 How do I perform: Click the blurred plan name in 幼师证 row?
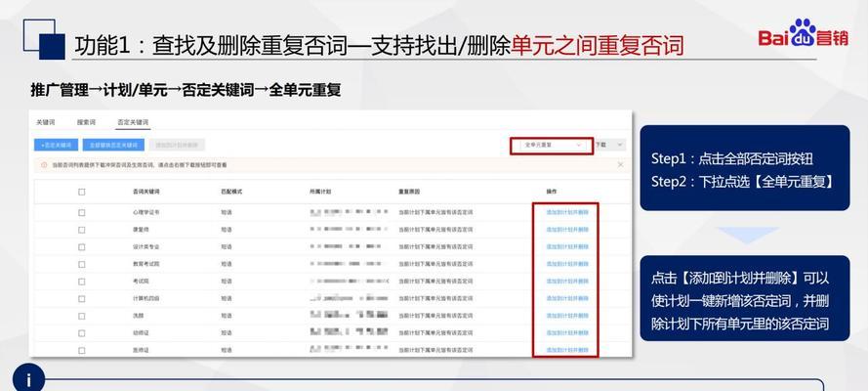pyautogui.click(x=349, y=333)
